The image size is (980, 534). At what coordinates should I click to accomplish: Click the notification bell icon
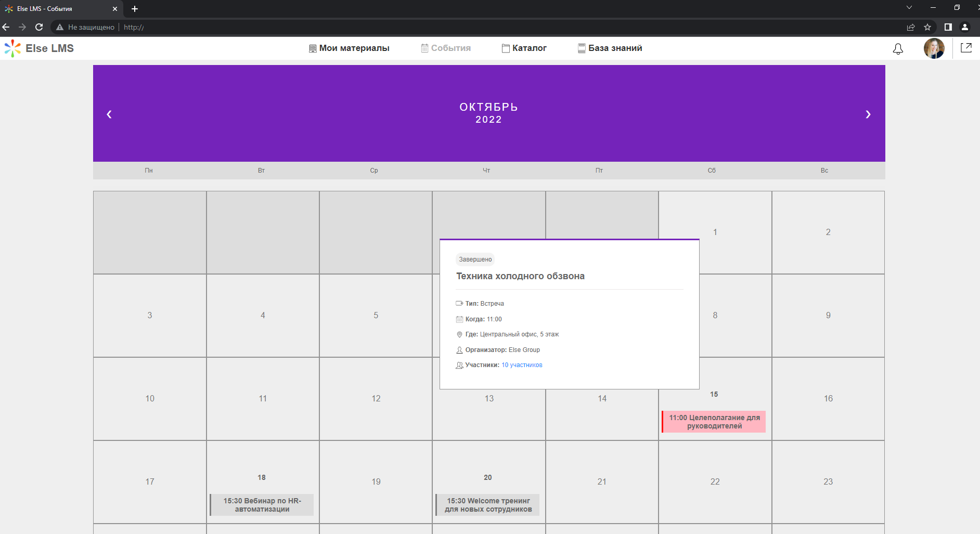tap(898, 48)
